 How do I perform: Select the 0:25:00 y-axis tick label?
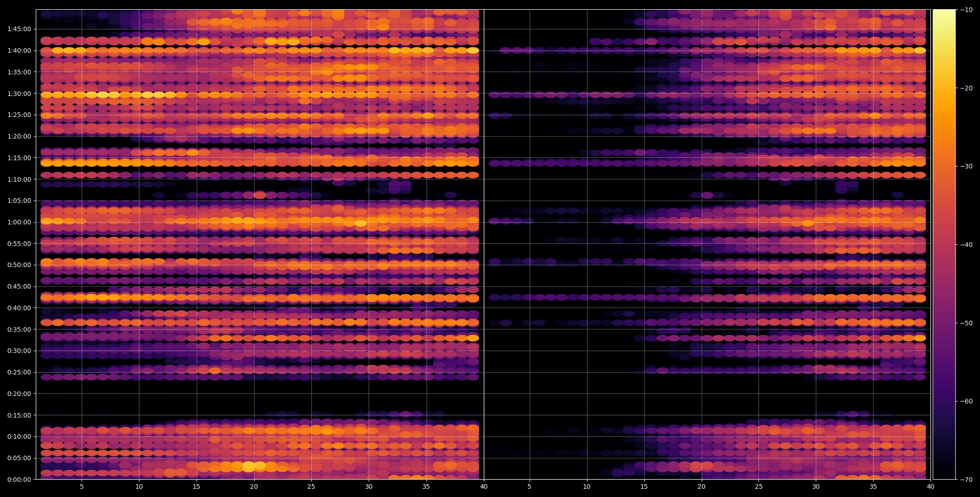click(x=19, y=372)
